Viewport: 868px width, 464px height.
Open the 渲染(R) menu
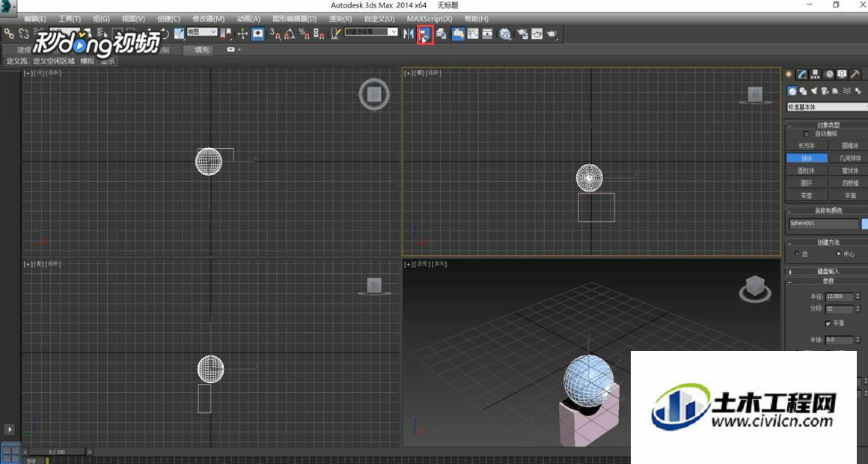[340, 19]
